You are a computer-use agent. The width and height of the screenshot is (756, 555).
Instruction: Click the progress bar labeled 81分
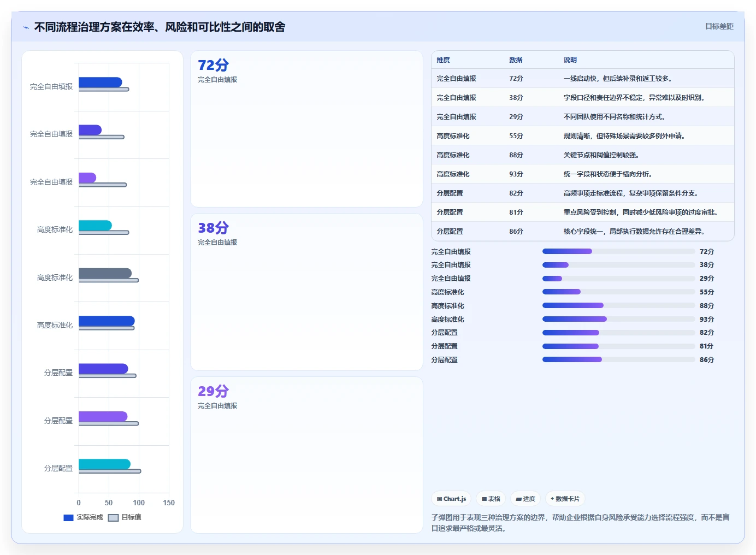pyautogui.click(x=618, y=346)
